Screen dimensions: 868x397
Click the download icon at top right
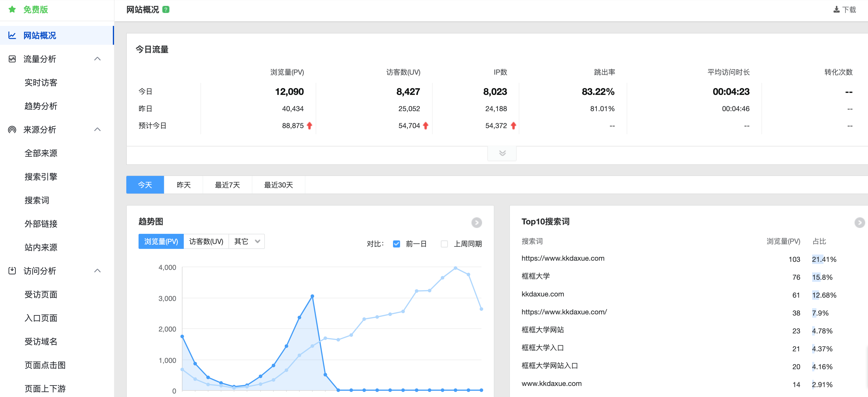(x=836, y=9)
